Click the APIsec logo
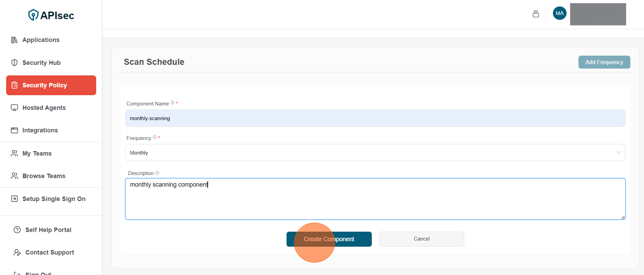Viewport: 644px width, 275px height. point(51,15)
